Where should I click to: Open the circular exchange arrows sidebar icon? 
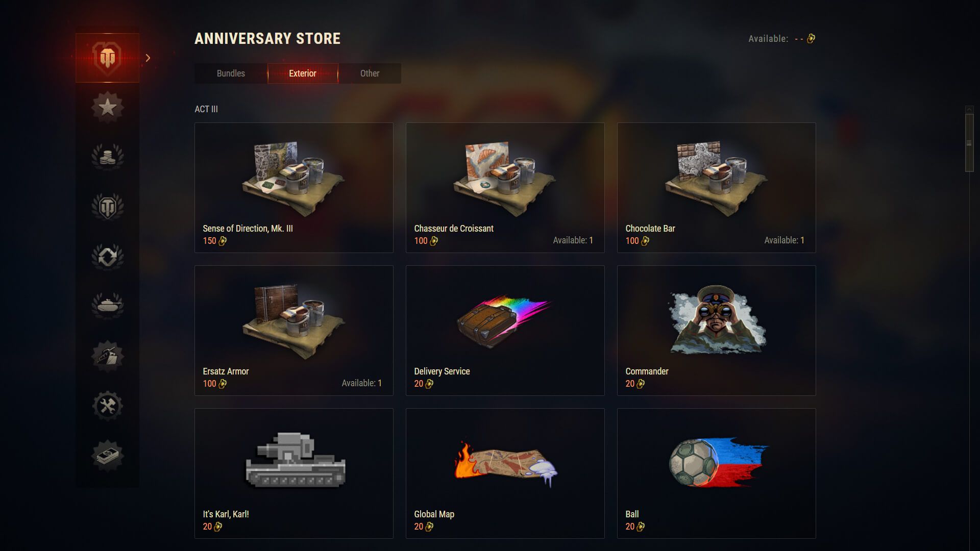(107, 256)
